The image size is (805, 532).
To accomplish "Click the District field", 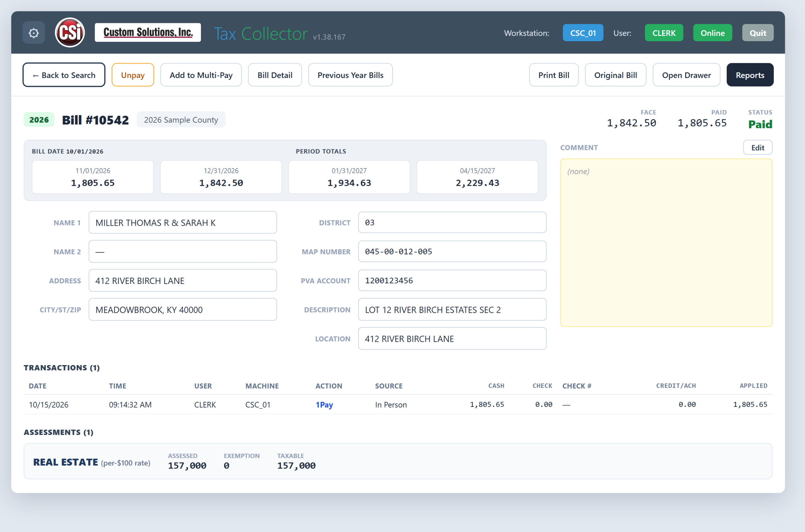I will (x=452, y=223).
